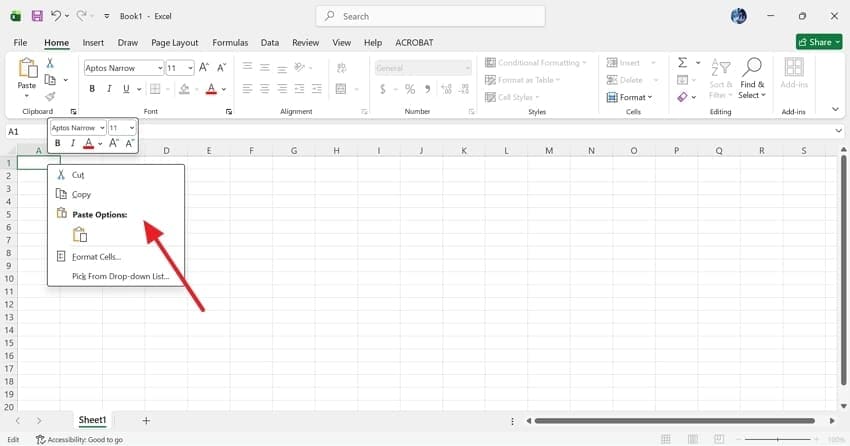Toggle Underline in the ribbon
The image size is (850, 446).
click(126, 88)
